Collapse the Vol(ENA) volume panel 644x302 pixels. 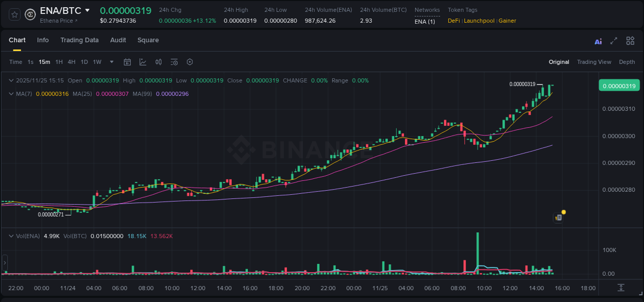(x=10, y=236)
